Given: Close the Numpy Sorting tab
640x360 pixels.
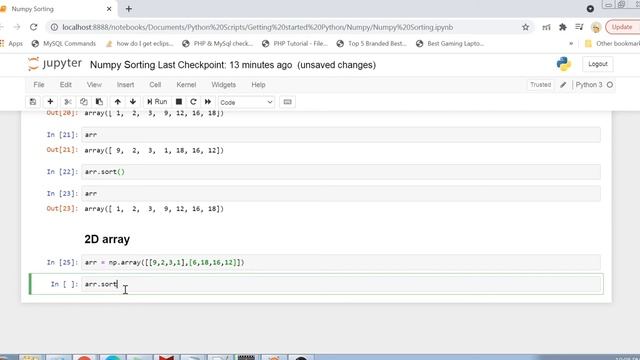Looking at the screenshot, I should click(109, 9).
